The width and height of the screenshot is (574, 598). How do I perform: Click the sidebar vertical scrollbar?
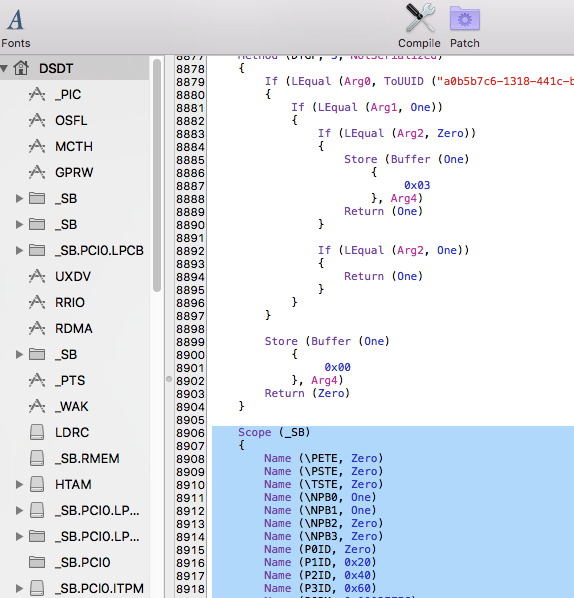point(157,175)
